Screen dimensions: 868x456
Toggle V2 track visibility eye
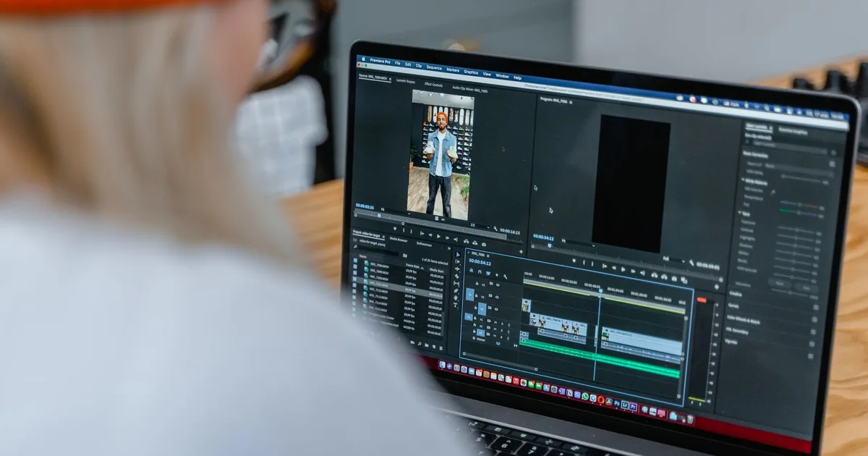[x=497, y=297]
